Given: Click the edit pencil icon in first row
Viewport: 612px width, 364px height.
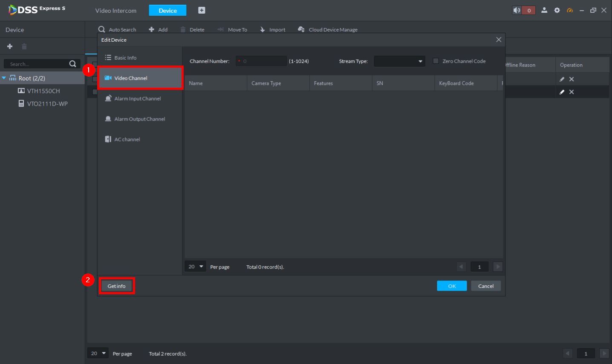Looking at the screenshot, I should (562, 79).
